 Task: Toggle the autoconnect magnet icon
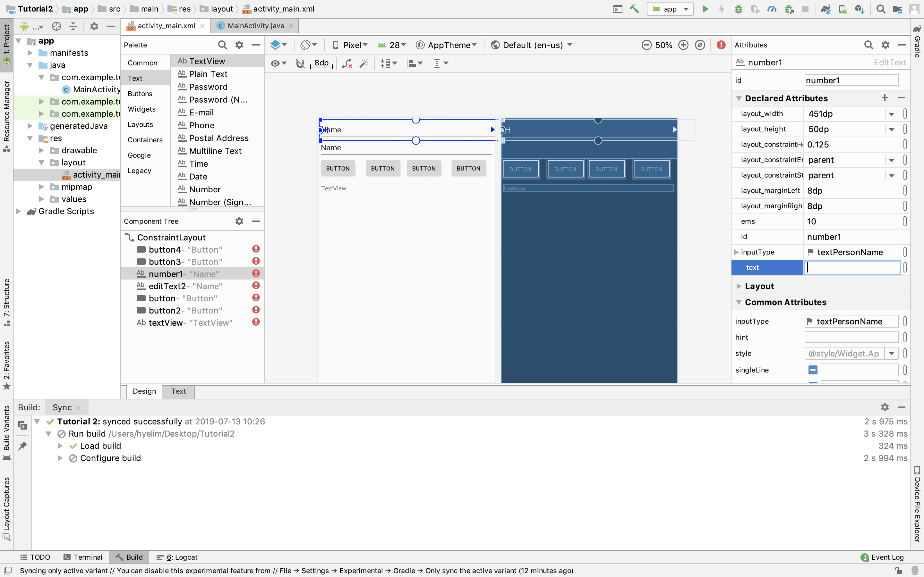point(301,63)
